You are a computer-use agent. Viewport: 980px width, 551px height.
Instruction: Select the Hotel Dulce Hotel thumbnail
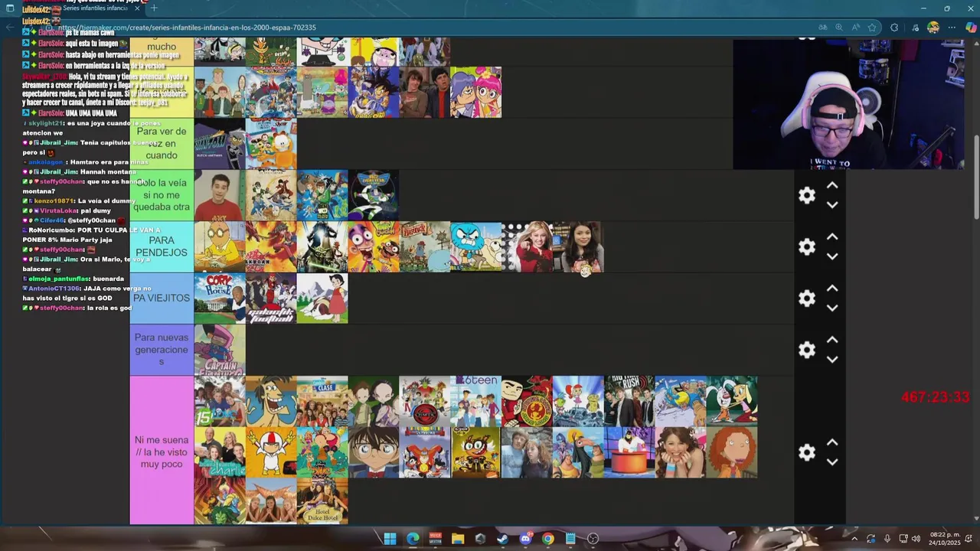click(322, 501)
